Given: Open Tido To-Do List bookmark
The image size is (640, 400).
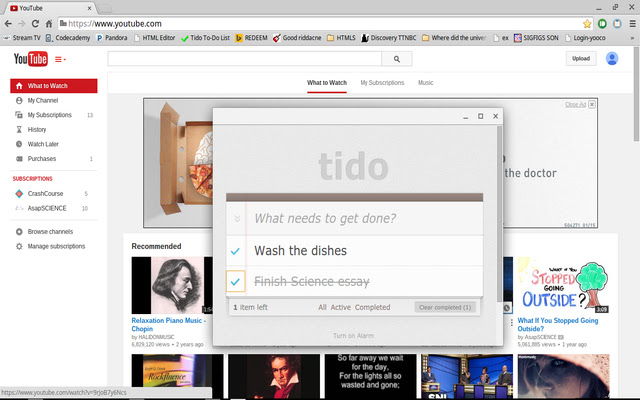Looking at the screenshot, I should (x=205, y=38).
